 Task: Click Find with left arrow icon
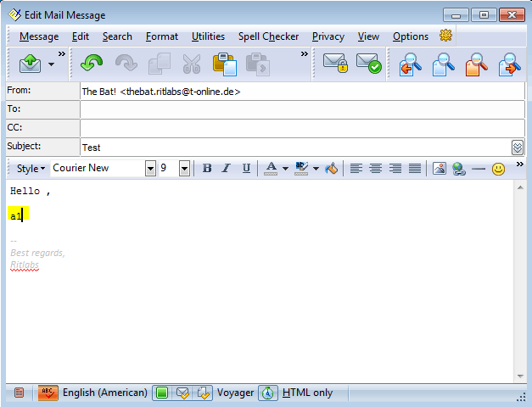point(410,64)
